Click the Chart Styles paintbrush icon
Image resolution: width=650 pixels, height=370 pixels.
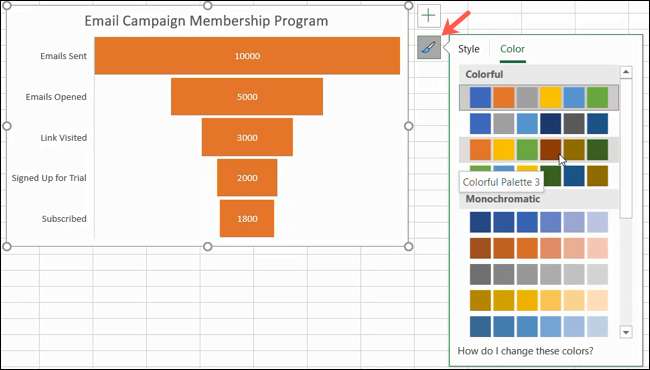coord(429,47)
